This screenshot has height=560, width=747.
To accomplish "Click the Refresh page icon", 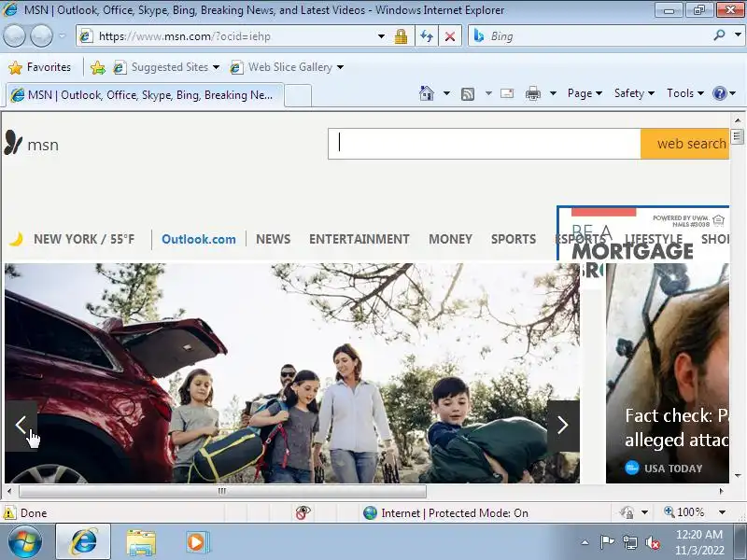I will [427, 36].
